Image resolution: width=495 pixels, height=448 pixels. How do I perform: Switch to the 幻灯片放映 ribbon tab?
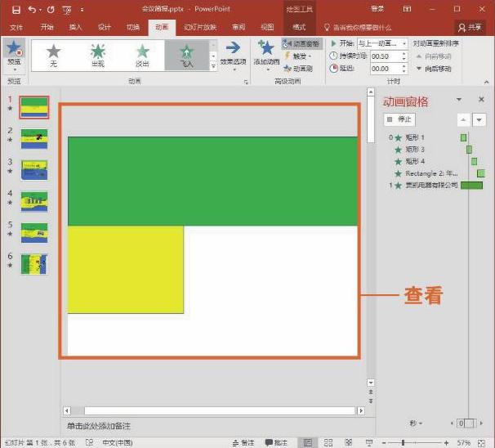coord(200,28)
